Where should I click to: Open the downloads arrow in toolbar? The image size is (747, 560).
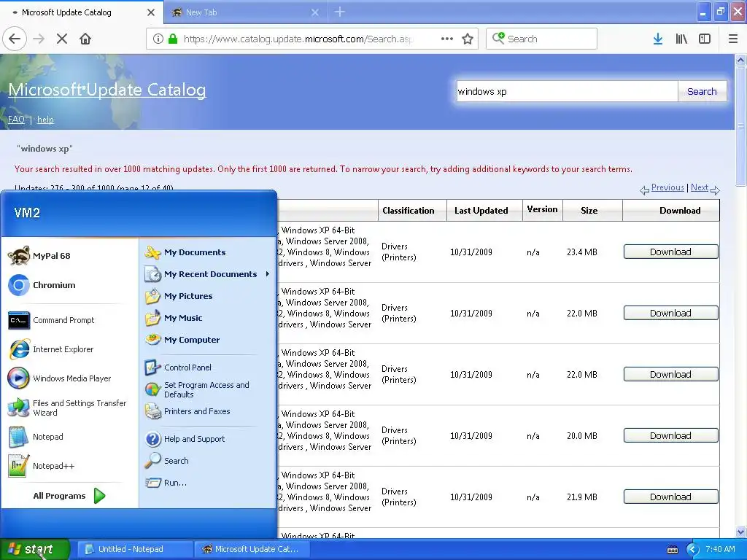(658, 39)
